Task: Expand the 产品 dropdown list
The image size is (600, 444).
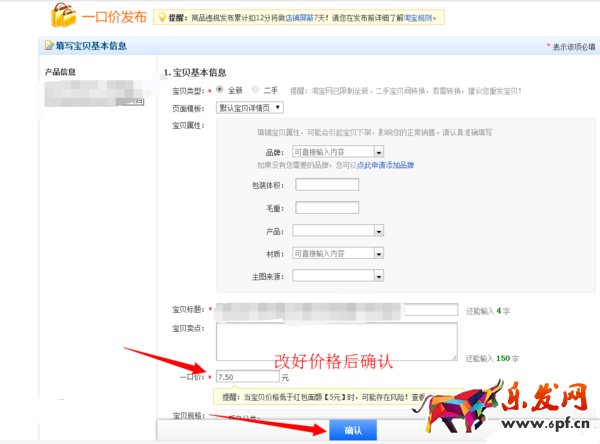Action: point(379,231)
